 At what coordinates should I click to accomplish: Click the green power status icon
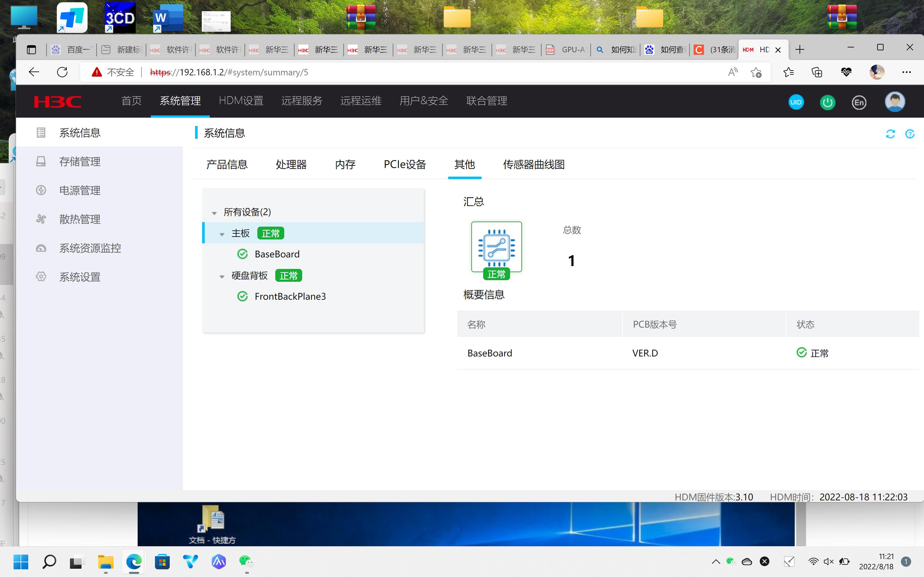click(x=827, y=102)
